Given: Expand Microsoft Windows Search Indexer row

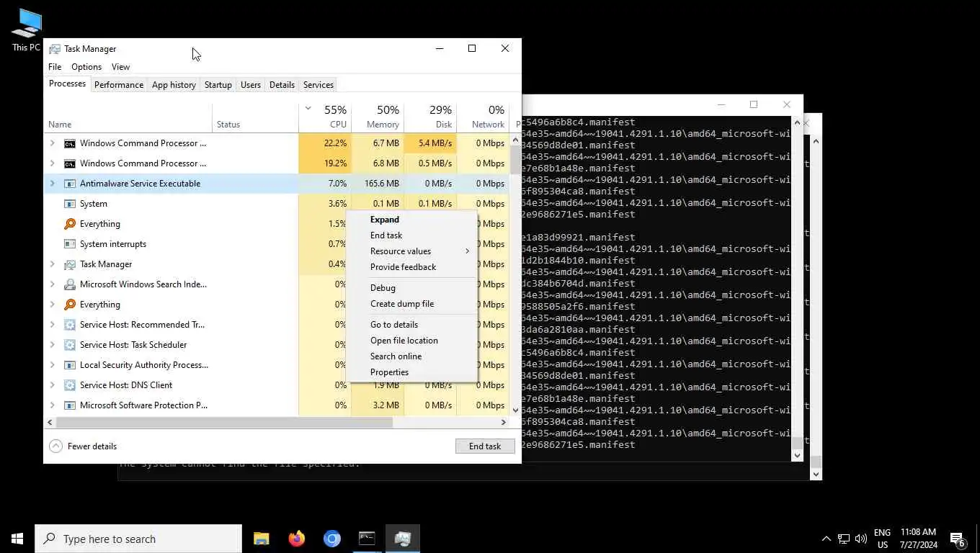Looking at the screenshot, I should click(x=52, y=284).
